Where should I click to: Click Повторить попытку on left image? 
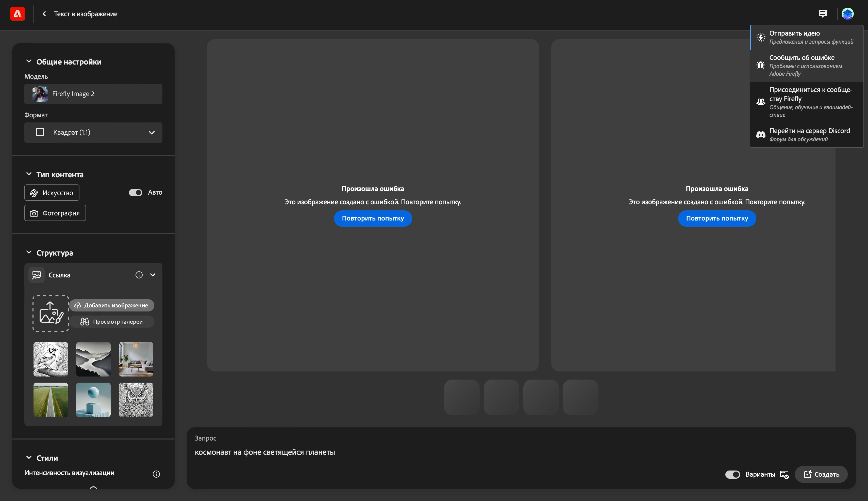[373, 218]
